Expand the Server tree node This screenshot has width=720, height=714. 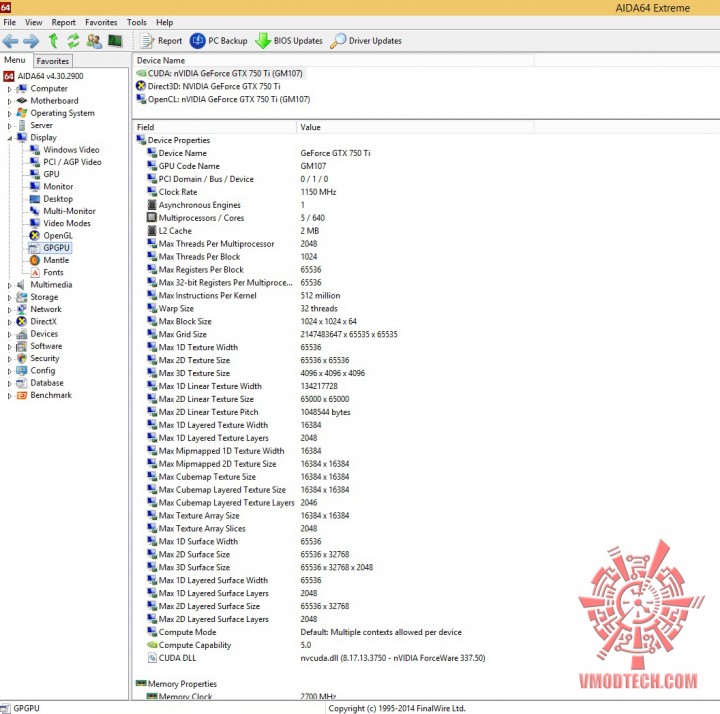(9, 126)
